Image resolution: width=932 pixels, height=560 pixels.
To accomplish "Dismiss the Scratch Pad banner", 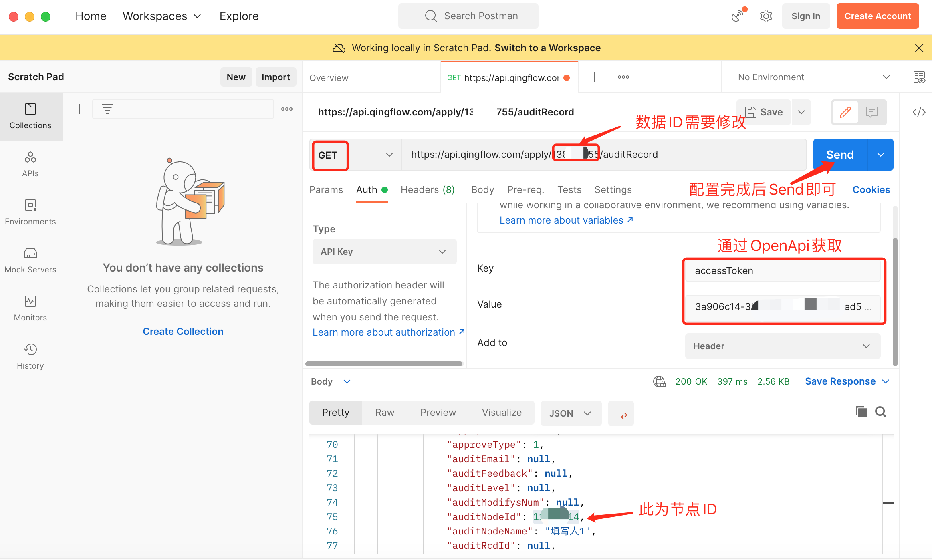I will click(919, 48).
